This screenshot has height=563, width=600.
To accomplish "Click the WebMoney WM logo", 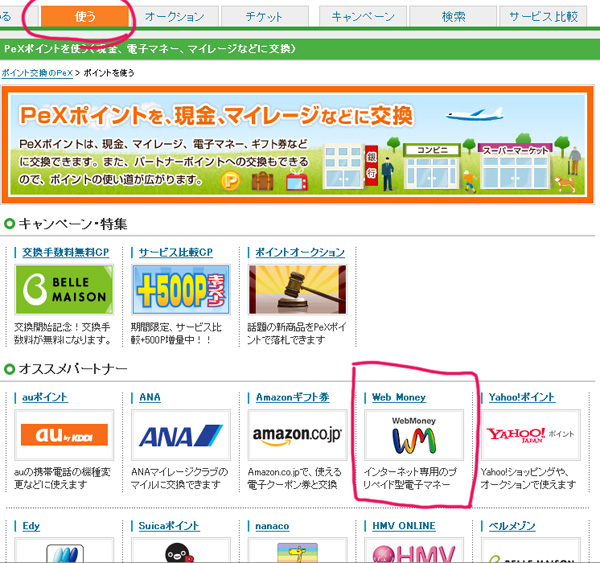I will click(x=414, y=435).
